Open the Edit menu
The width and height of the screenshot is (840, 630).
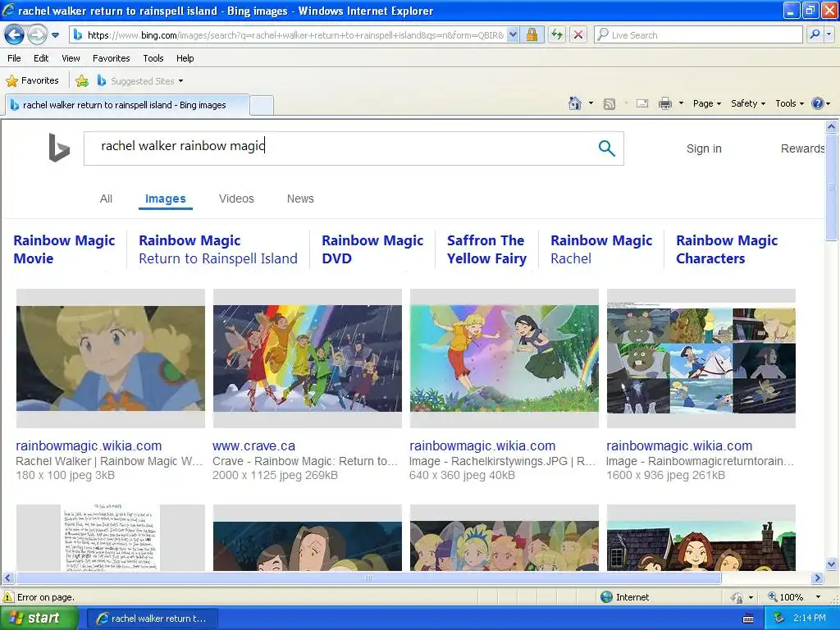41,58
